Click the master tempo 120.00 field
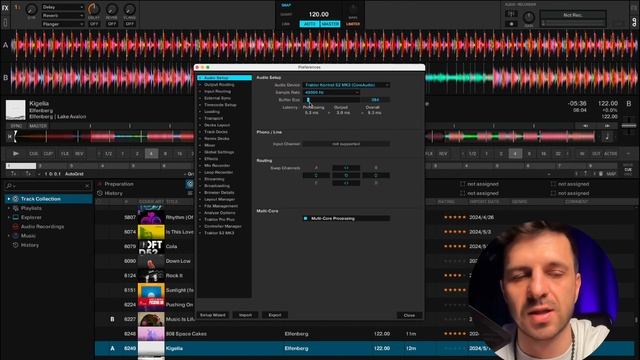 click(x=319, y=14)
